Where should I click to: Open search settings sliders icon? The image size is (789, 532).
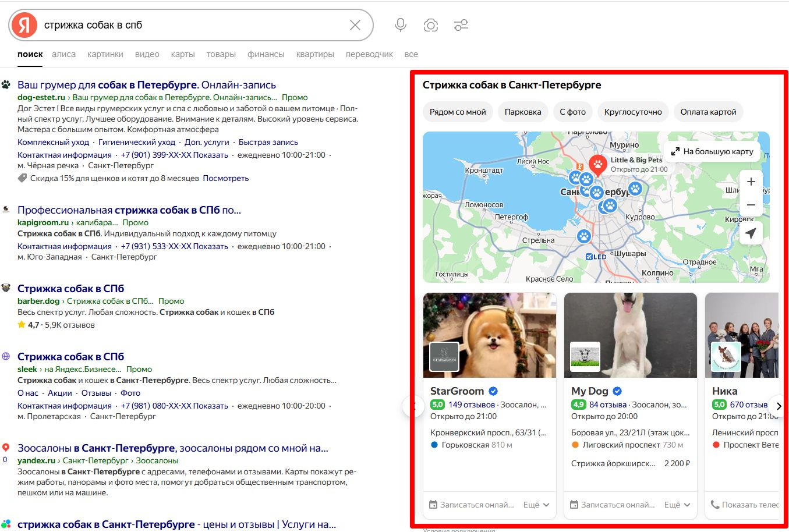461,25
